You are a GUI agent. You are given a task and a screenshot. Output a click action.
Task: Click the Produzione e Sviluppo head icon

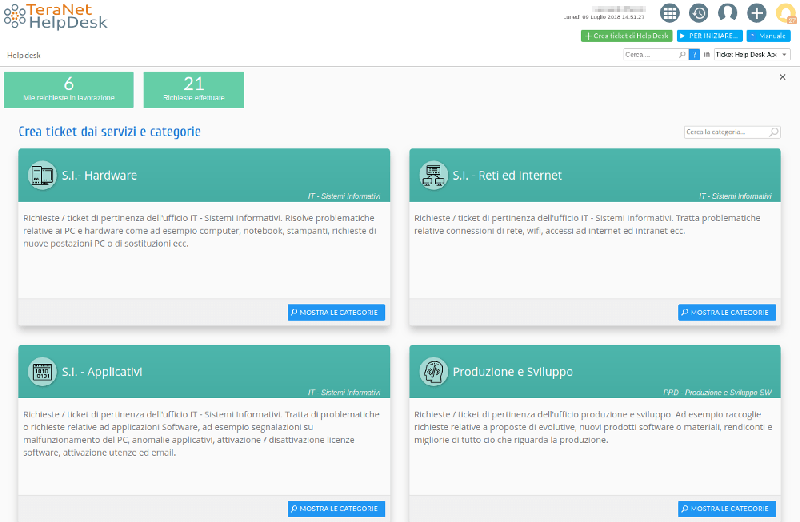click(x=434, y=371)
